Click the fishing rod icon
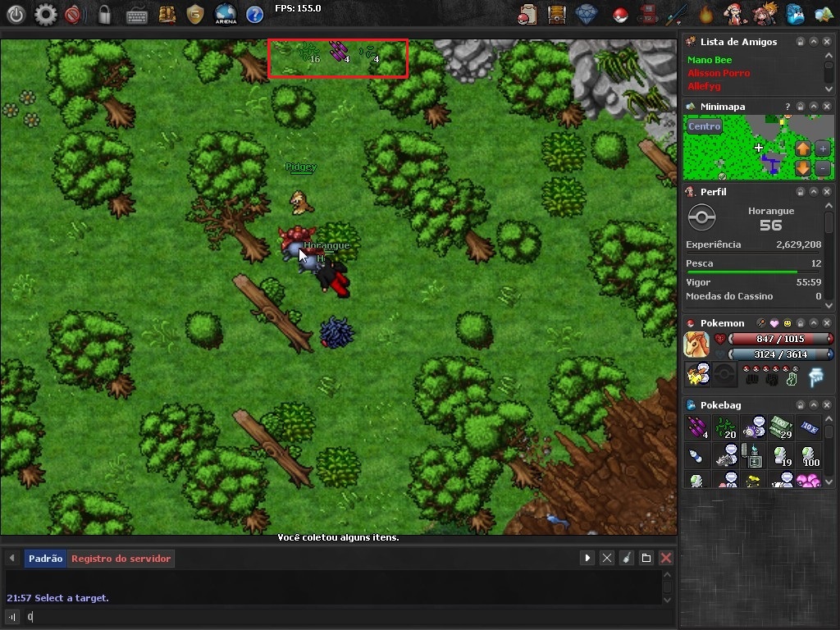This screenshot has height=630, width=840. click(x=675, y=14)
